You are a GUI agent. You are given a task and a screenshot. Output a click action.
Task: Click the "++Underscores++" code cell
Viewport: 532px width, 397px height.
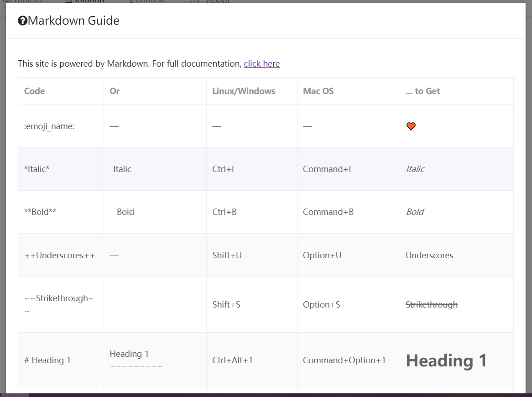click(60, 255)
